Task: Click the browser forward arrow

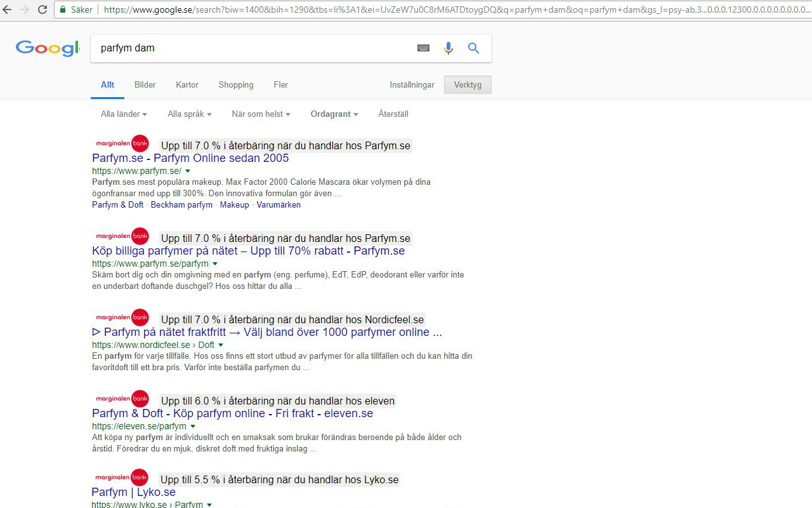Action: [x=25, y=10]
